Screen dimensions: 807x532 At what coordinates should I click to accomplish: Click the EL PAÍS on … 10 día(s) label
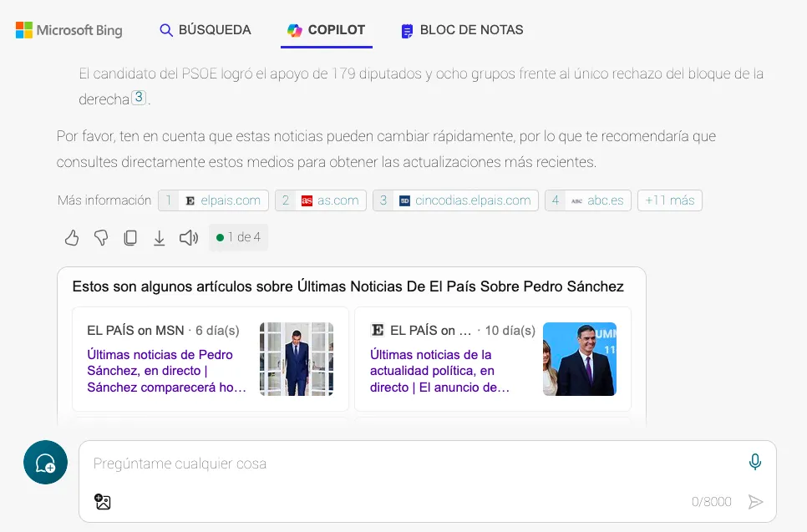click(x=453, y=331)
